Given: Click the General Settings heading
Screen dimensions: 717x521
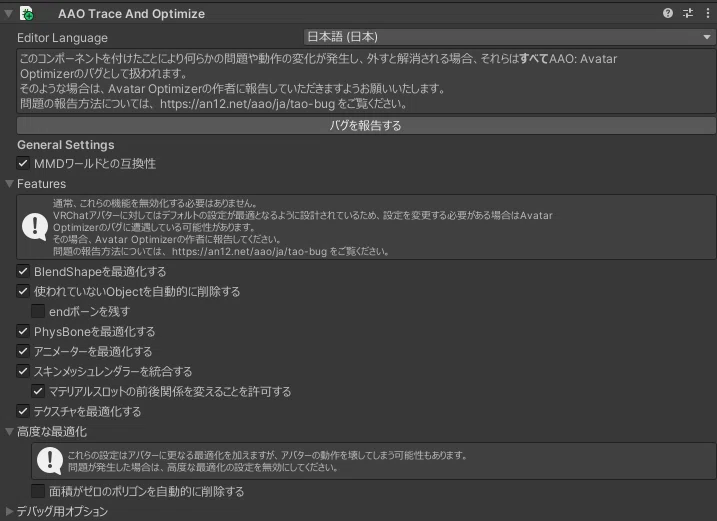Looking at the screenshot, I should click(66, 145).
